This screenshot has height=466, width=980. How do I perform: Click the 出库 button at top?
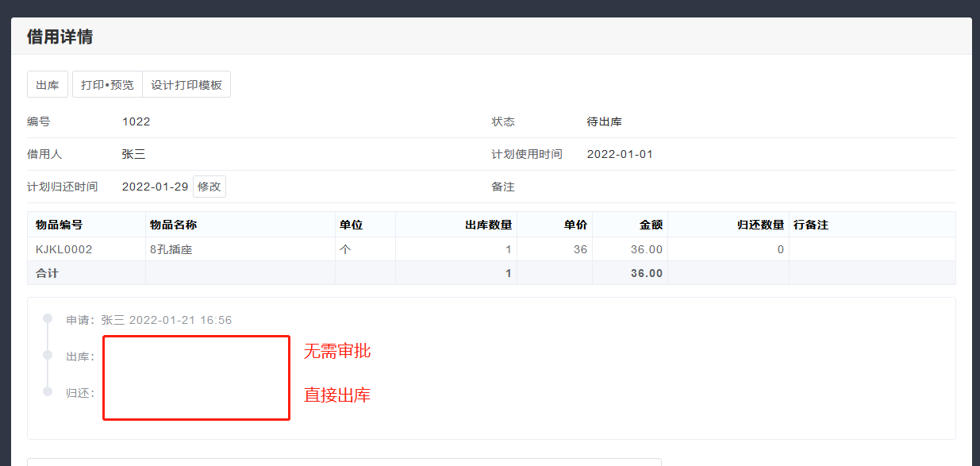[48, 85]
